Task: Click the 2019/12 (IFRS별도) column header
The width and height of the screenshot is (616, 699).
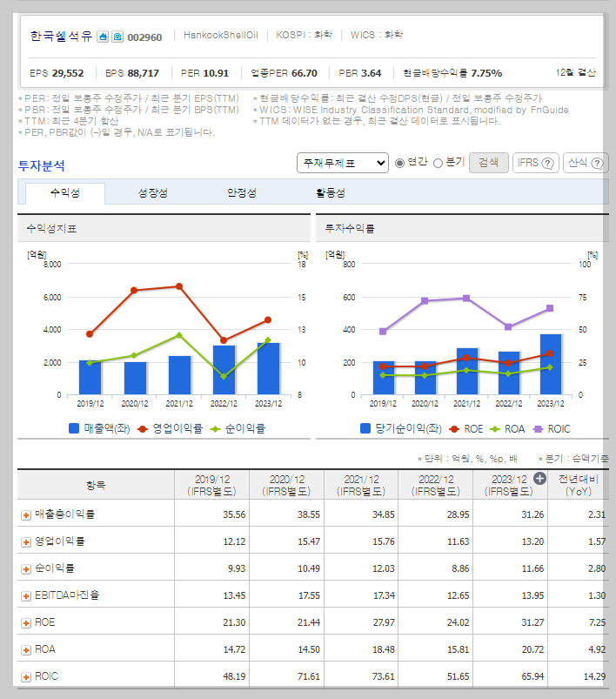Action: click(x=211, y=485)
